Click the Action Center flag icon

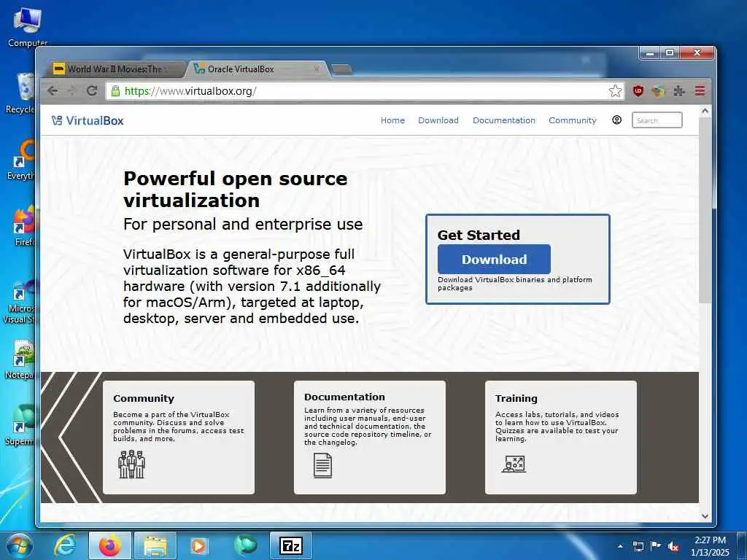tap(656, 546)
